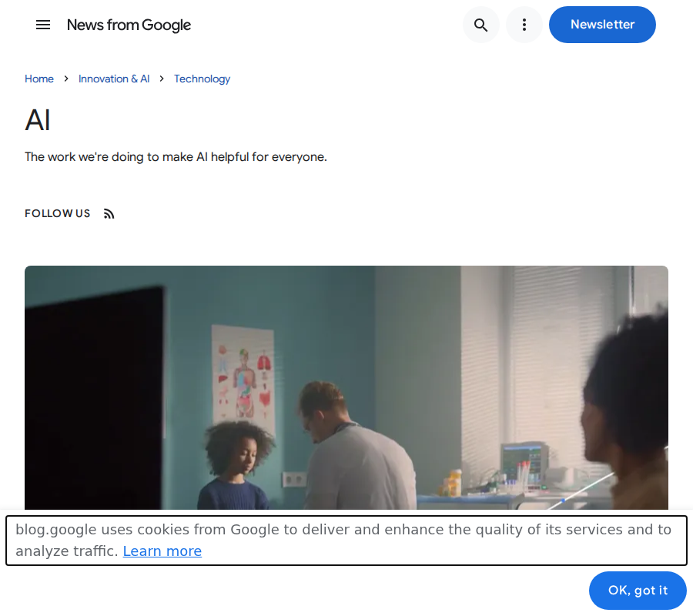
Task: Select the text 'The work we're doing to make AI helpful for everyone.'
Action: coord(176,157)
